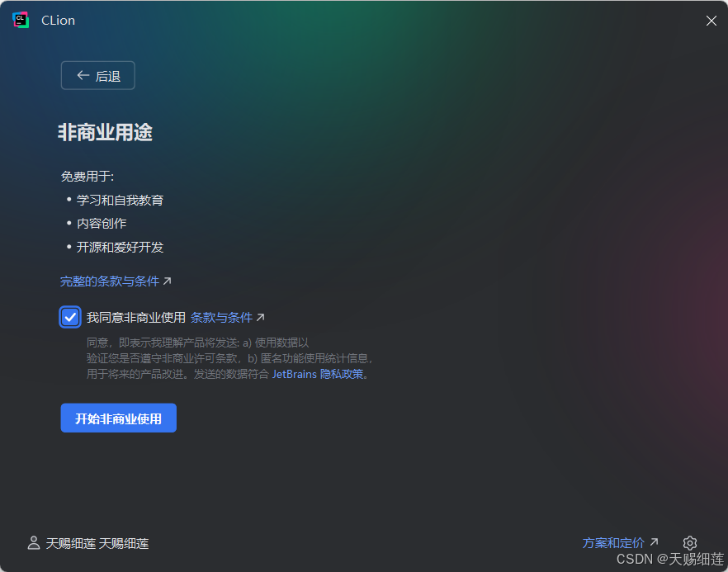This screenshot has height=572, width=728.
Task: Click 开始非商业使用 button
Action: (118, 418)
